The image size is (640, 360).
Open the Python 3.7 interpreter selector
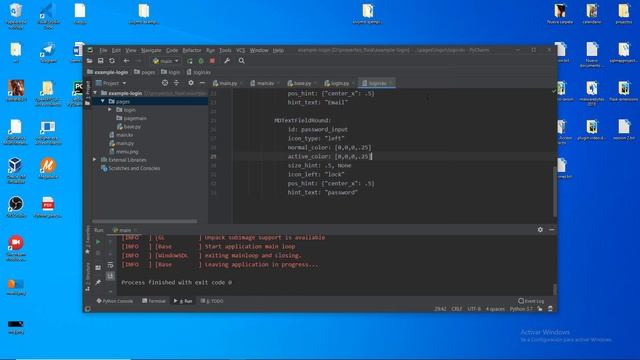pos(521,309)
